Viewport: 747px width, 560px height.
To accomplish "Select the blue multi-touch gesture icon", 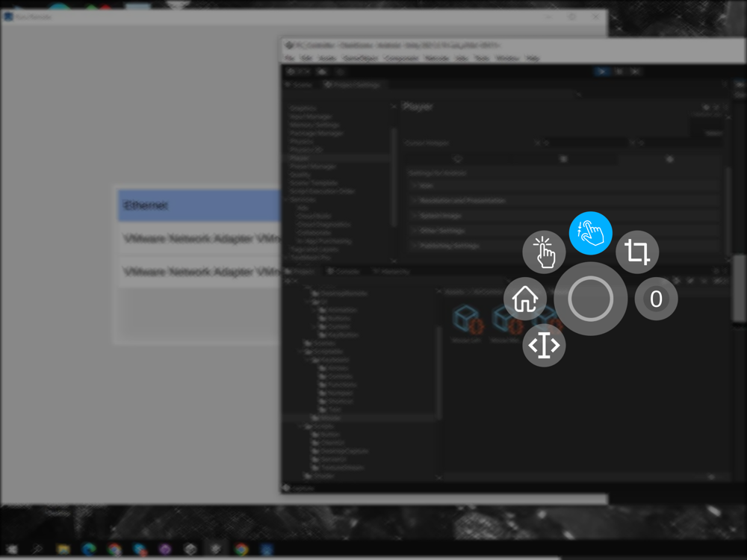I will click(x=590, y=233).
